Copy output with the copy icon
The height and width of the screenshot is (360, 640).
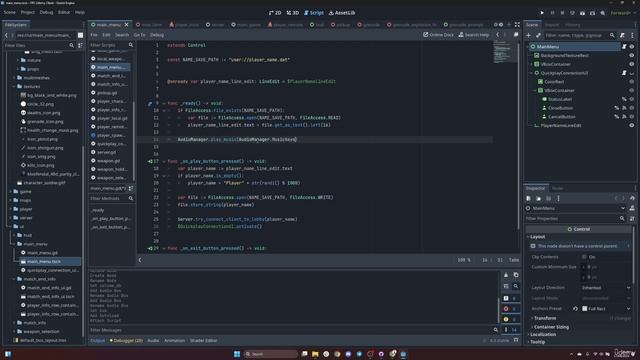coord(516,275)
